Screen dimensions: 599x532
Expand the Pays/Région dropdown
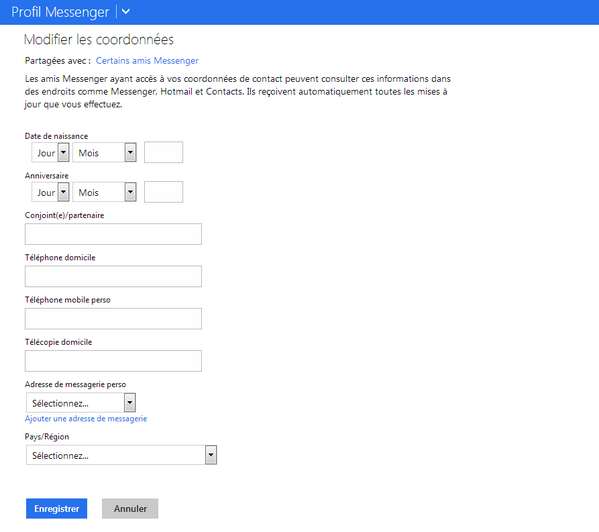[x=121, y=455]
